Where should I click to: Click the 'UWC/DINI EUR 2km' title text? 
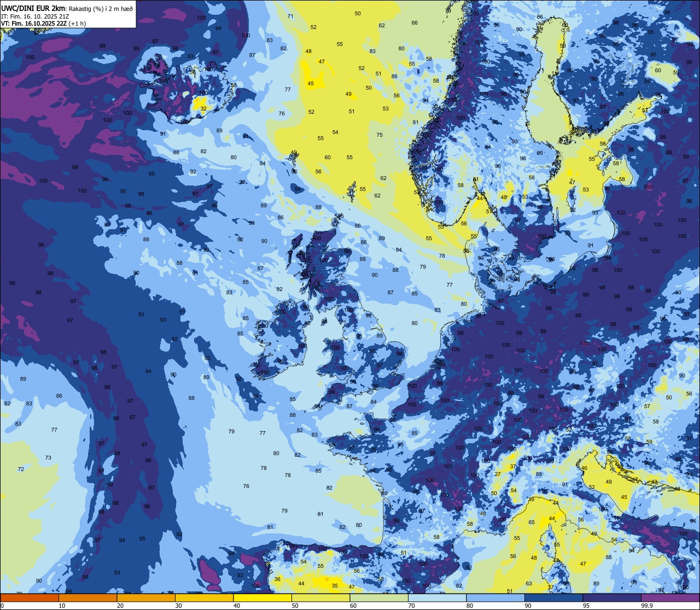pos(34,8)
